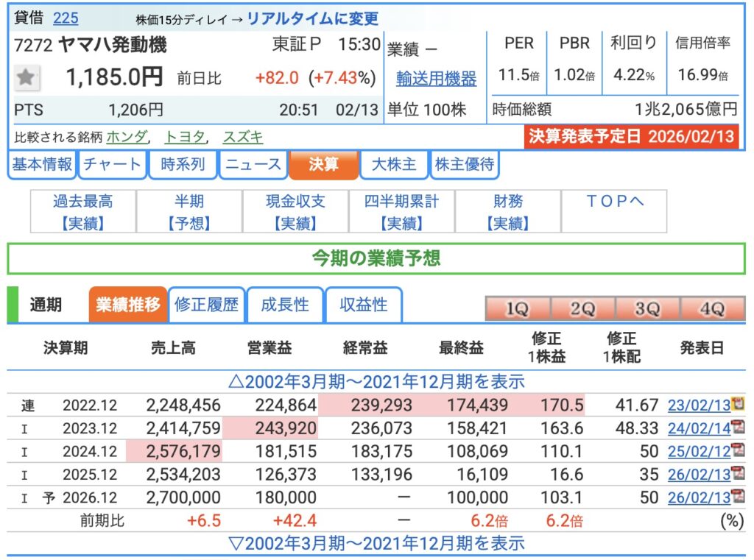The image size is (754, 560).
Task: Open the document icon next to 23/02/13
Action: 737,403
